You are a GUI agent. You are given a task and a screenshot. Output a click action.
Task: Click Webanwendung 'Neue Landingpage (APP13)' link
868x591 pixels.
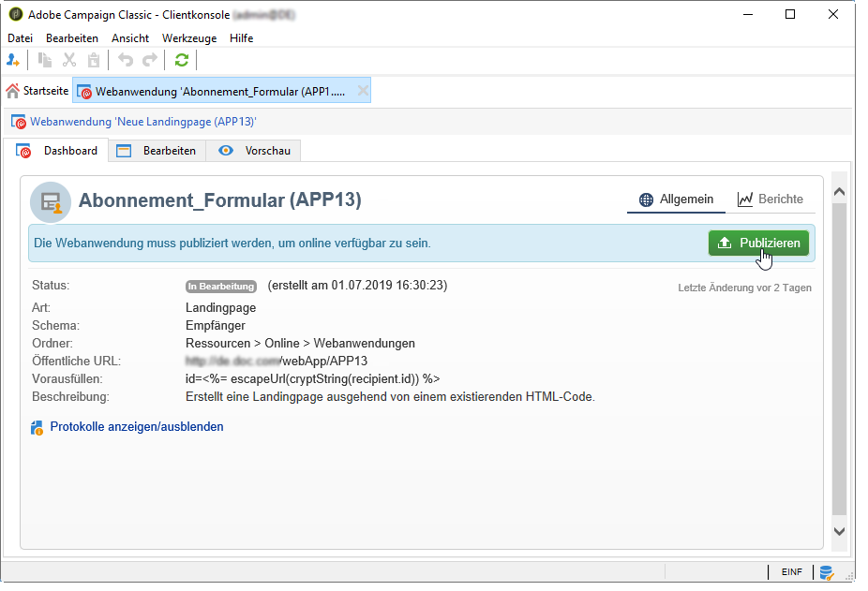[x=142, y=122]
